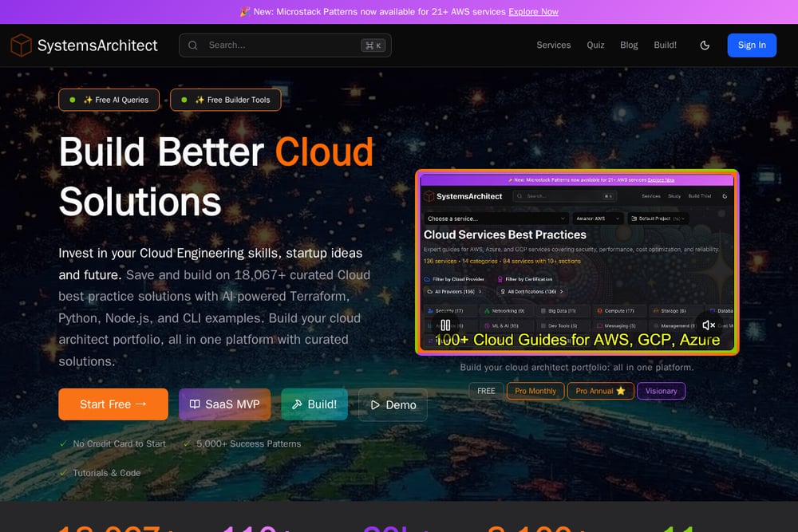The image size is (798, 532).
Task: Select the Visionary plan tab
Action: (x=661, y=391)
